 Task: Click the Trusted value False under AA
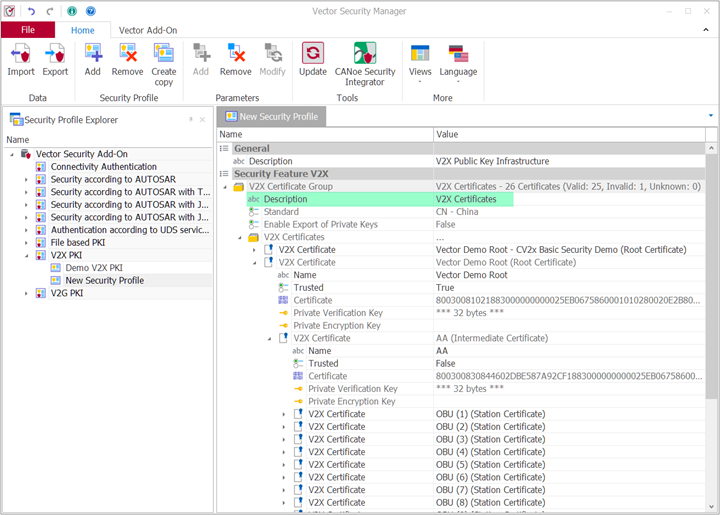(445, 364)
